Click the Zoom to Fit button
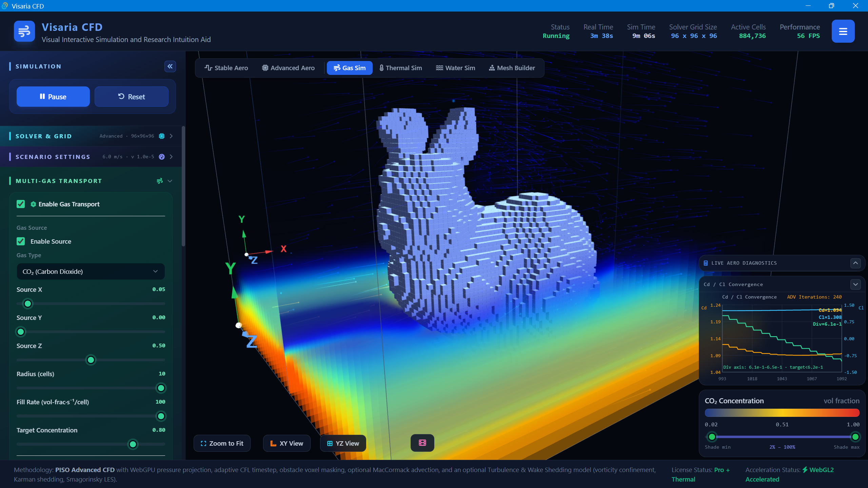Image resolution: width=868 pixels, height=488 pixels. point(222,443)
